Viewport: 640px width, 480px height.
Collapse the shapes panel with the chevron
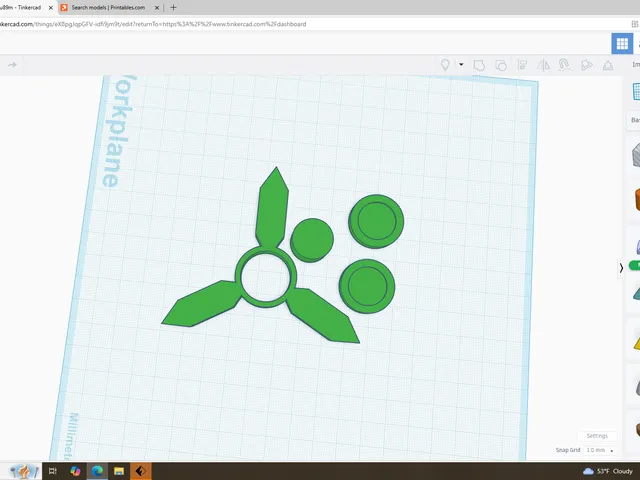tap(621, 268)
